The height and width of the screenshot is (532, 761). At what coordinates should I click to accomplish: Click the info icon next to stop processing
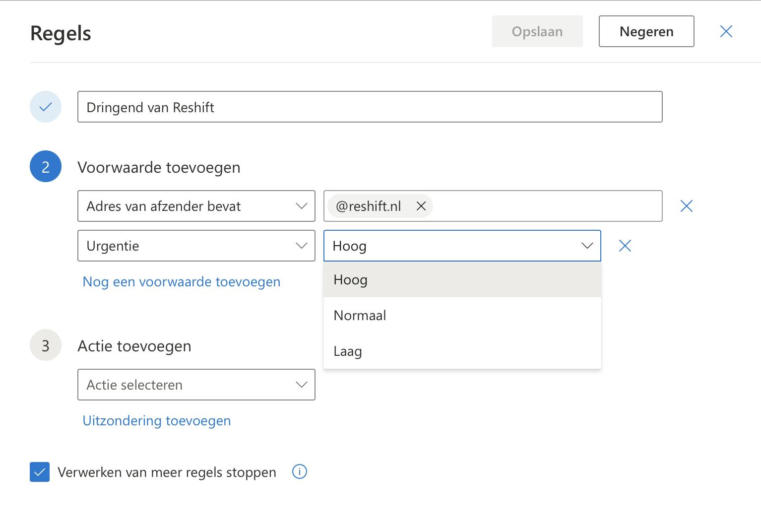[300, 471]
